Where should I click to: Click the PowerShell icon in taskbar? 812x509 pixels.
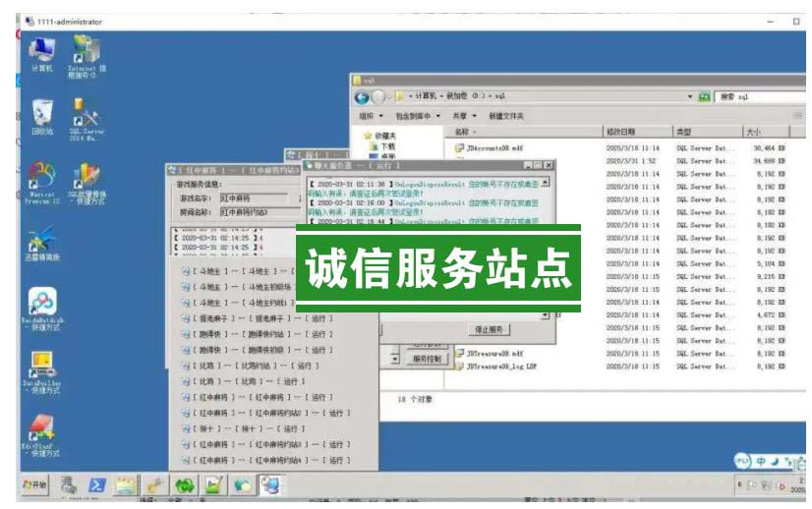point(97,484)
